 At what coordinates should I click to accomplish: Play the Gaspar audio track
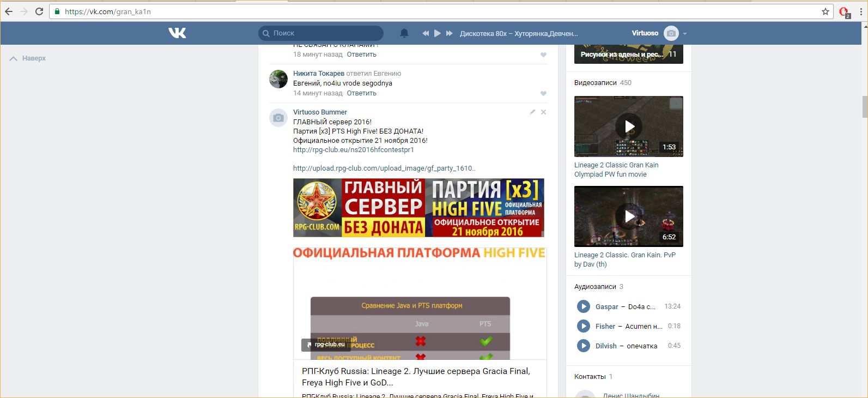tap(583, 306)
